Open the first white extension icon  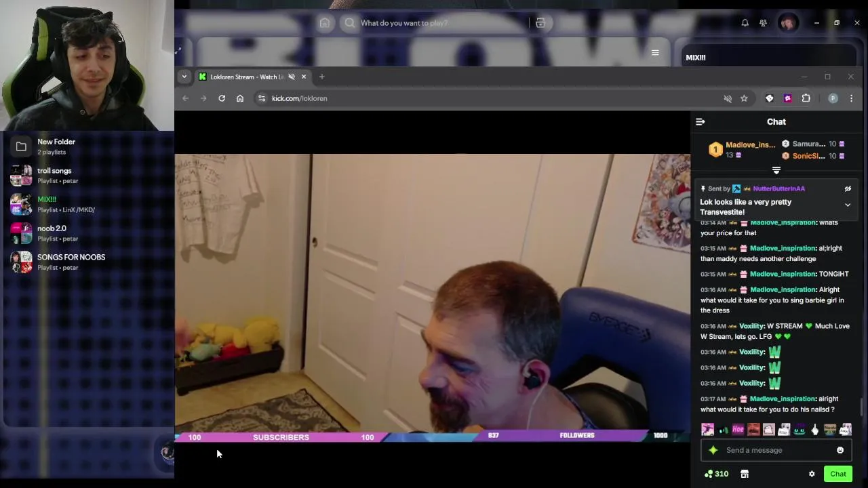(770, 98)
